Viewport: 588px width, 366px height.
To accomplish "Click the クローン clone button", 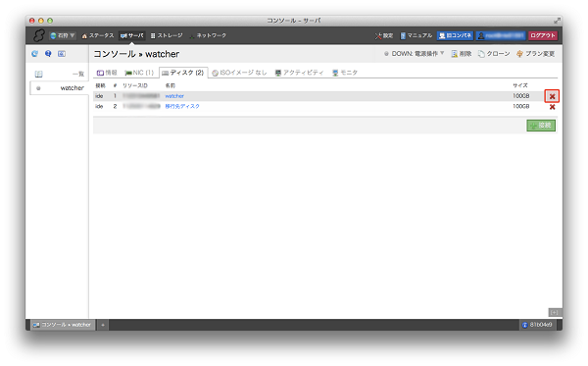I will pyautogui.click(x=494, y=54).
